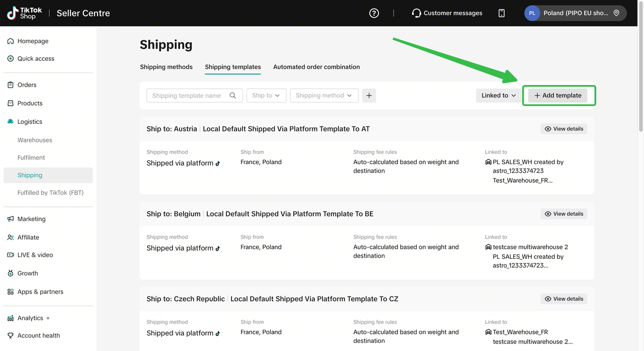Click the Affiliate people icon

click(x=11, y=237)
